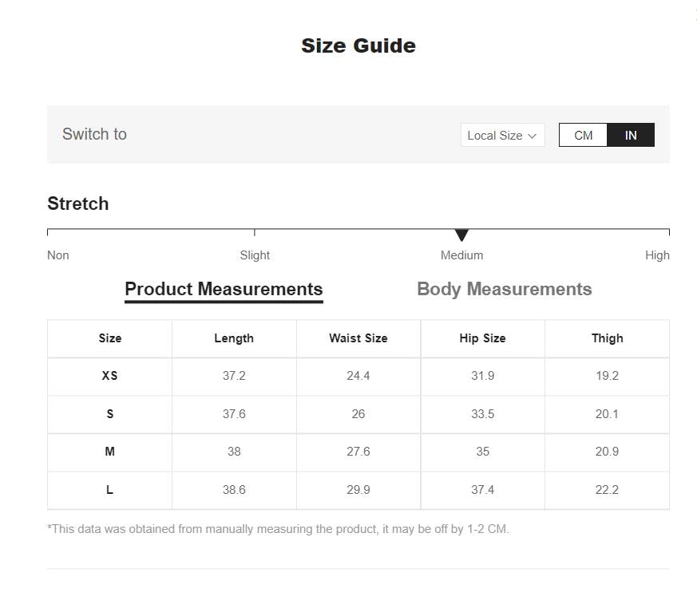Switch to Body Measurements tab
697x616 pixels.
pos(504,289)
